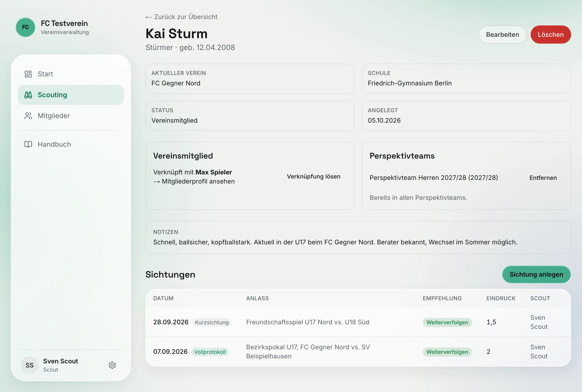Viewport: 582px width, 392px height.
Task: Open settings gear next to Sven Scout
Action: click(x=112, y=365)
